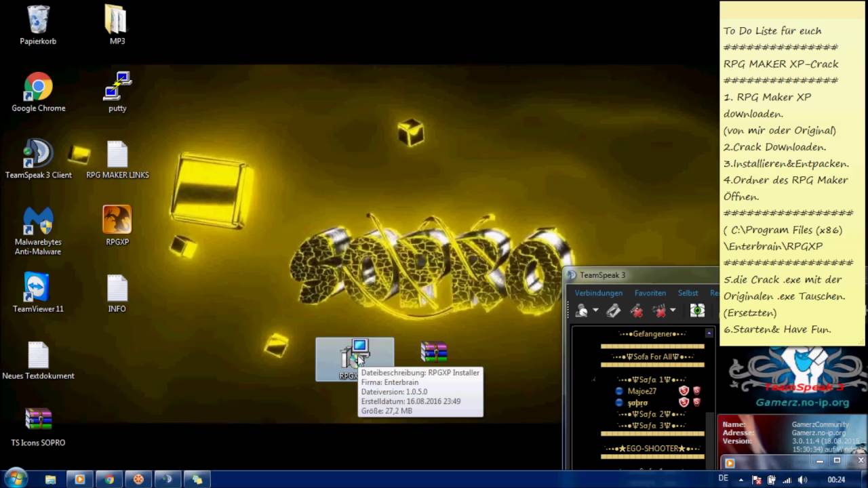Screen dimensions: 868x488
Task: Select the highlighted RPGXP installer icon
Action: pos(354,359)
